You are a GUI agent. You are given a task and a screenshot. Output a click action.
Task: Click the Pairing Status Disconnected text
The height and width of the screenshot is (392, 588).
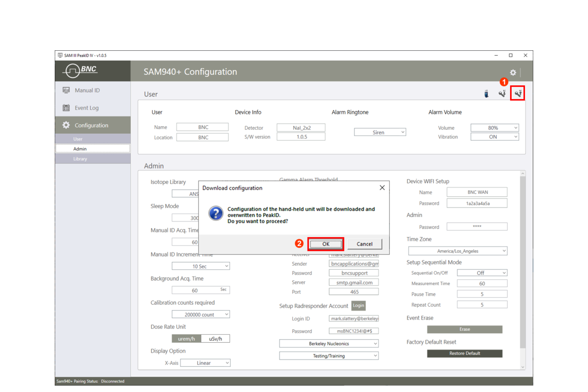(x=112, y=381)
